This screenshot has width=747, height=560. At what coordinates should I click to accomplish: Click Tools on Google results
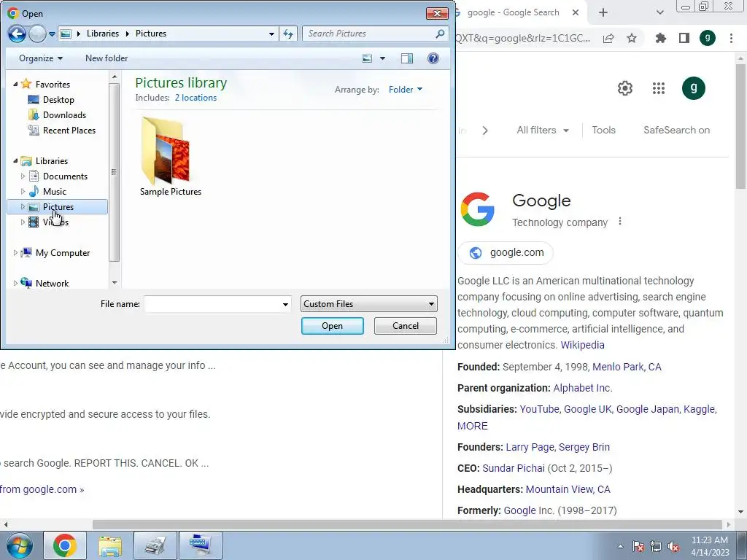tap(603, 130)
